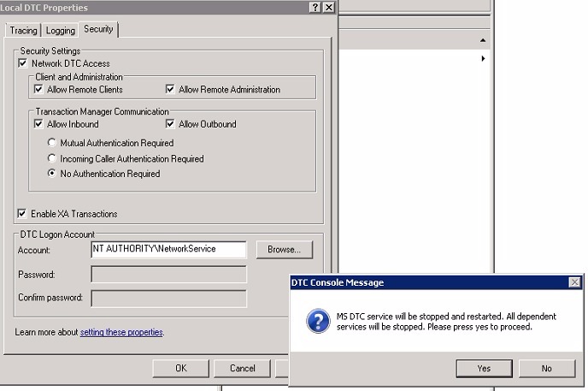Select Mutual Authentication Required option

(53, 143)
